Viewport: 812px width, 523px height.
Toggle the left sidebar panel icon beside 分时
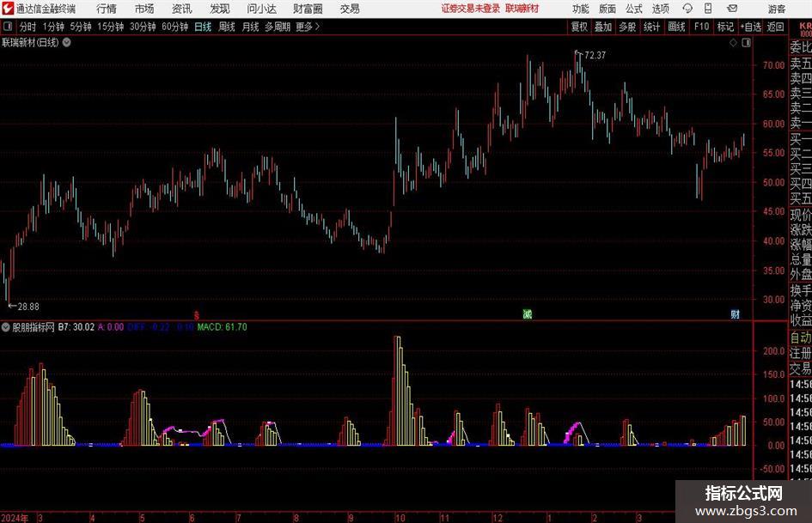coord(8,27)
